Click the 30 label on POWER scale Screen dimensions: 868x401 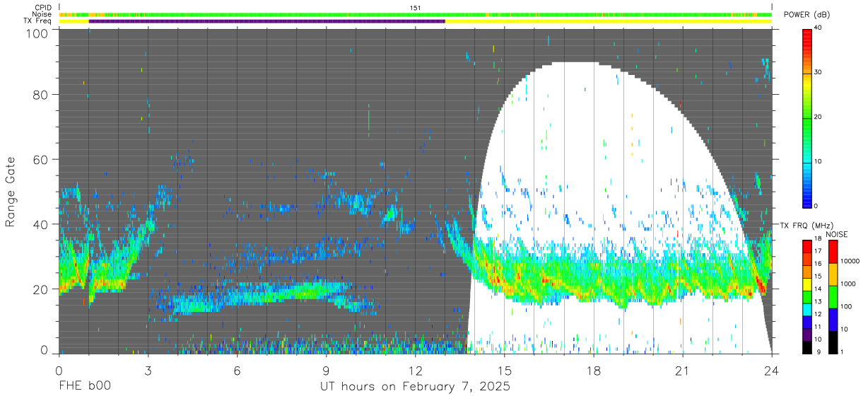click(819, 72)
